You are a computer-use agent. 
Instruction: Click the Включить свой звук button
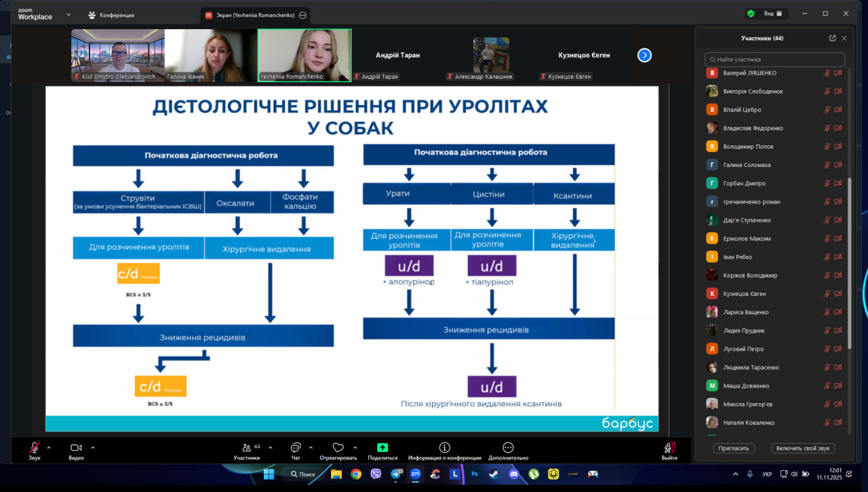pos(803,449)
